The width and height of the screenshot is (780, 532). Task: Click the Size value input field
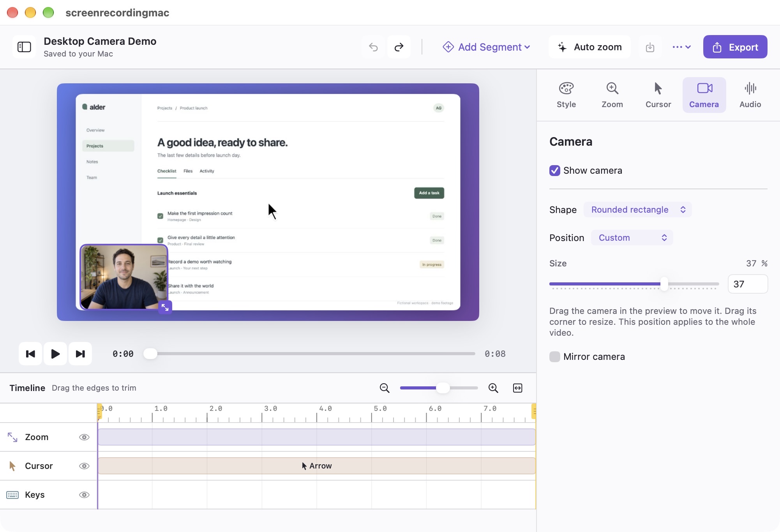point(748,284)
